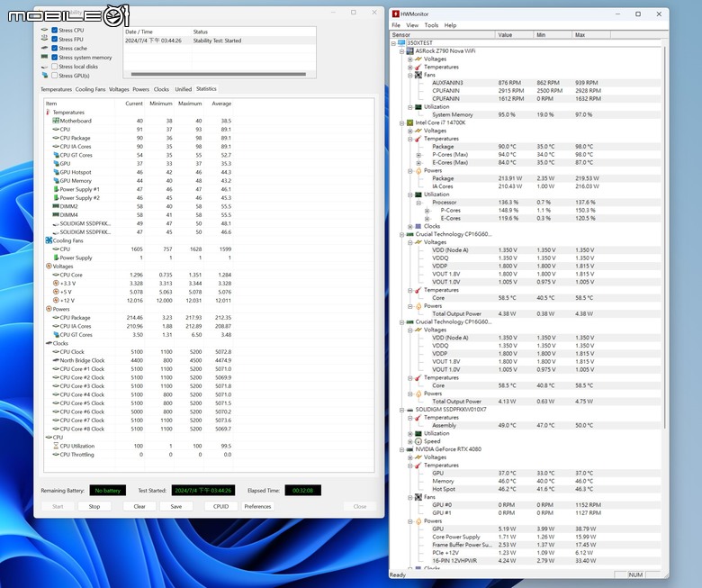Switch to the Cooling Fans tab
702x588 pixels.
(90, 89)
